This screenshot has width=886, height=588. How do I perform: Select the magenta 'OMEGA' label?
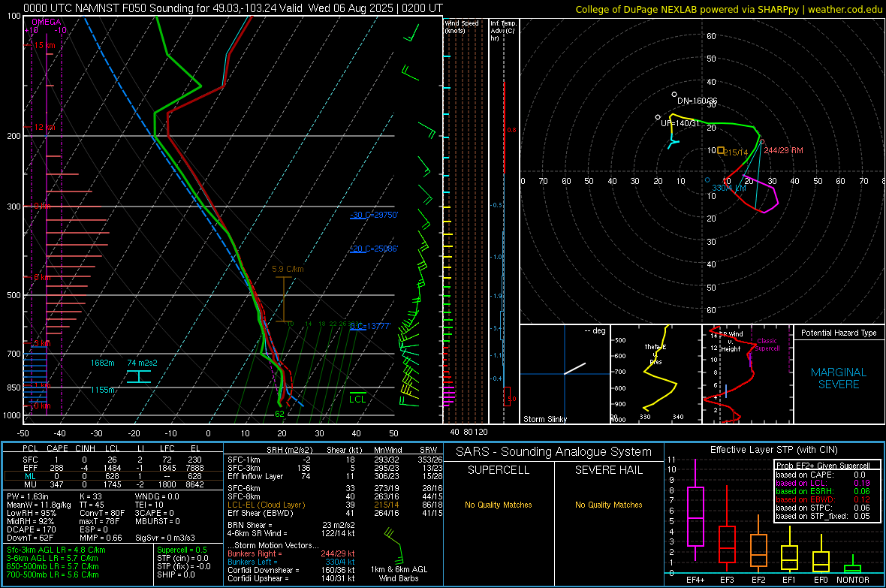[46, 22]
